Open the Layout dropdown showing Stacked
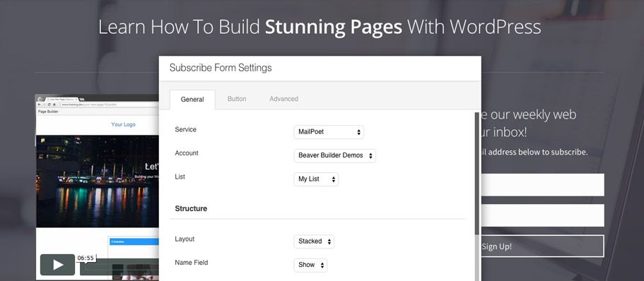Viewport: 644px width, 281px height. [314, 241]
